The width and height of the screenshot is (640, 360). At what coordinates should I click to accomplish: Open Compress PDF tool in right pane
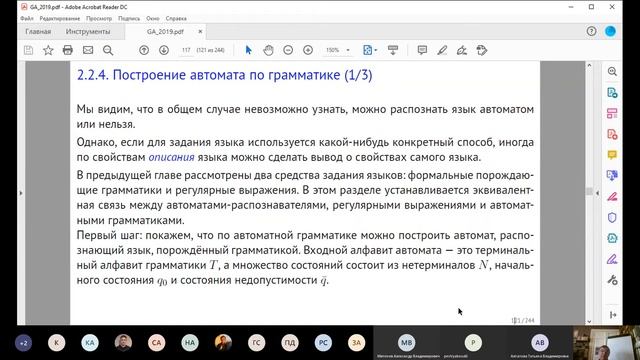click(612, 238)
